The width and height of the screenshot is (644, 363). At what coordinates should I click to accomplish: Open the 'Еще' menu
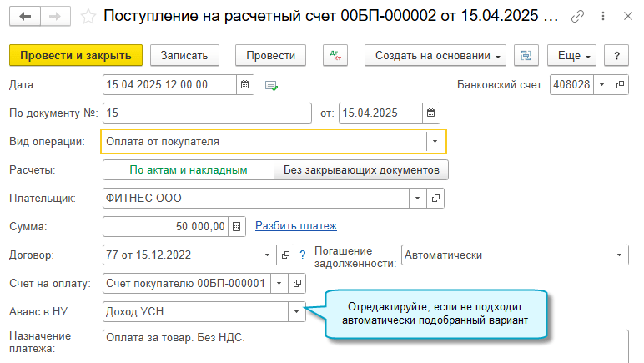(571, 55)
